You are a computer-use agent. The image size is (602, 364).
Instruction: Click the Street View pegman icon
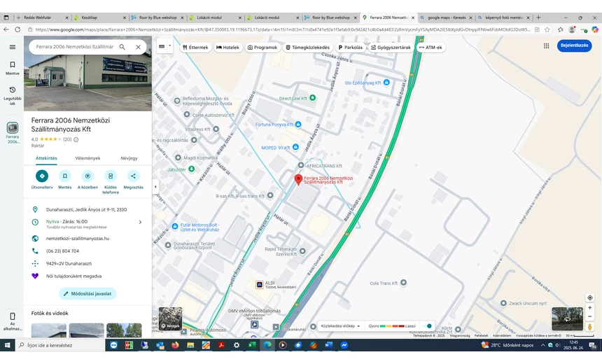pyautogui.click(x=590, y=327)
